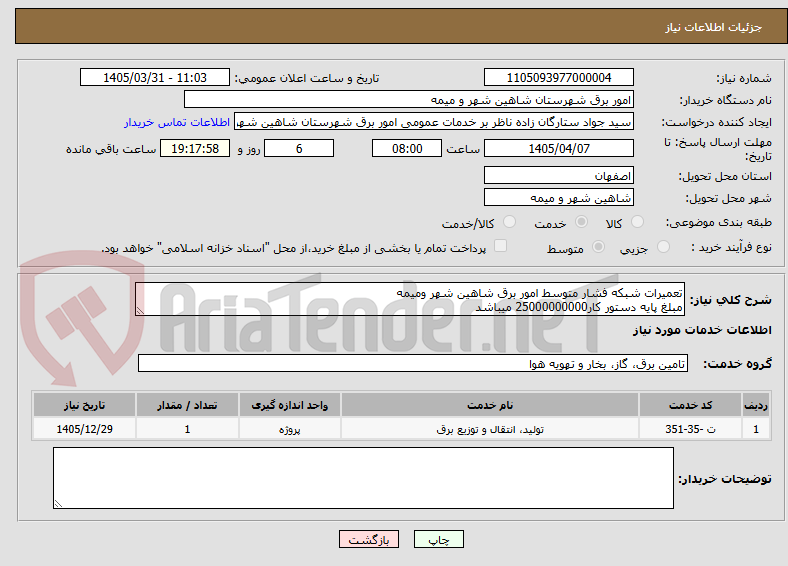Viewport: 788px width, 566px height.
Task: Click the unit cell پروژه
Action: point(290,429)
